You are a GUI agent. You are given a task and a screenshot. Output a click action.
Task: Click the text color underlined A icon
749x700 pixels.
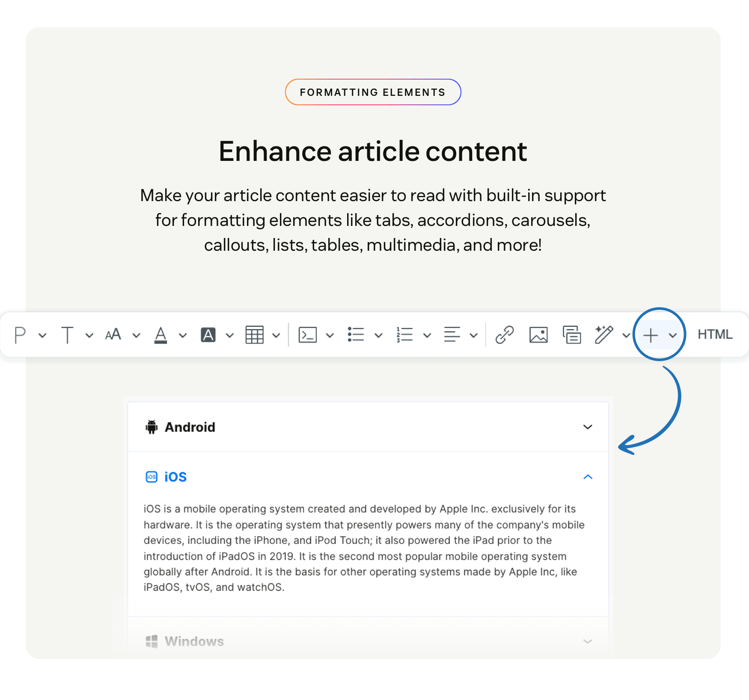pos(160,335)
